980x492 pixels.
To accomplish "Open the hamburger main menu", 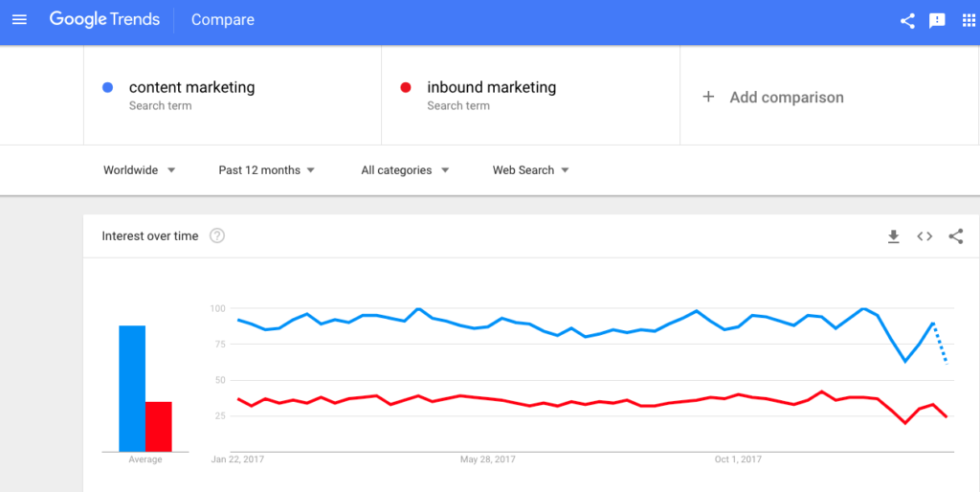I will point(19,20).
